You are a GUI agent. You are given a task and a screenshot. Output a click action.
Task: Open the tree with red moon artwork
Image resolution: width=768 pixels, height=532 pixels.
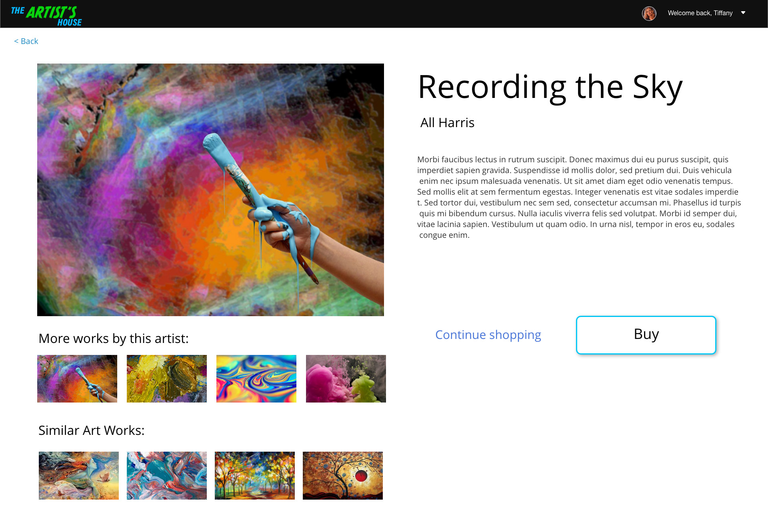[x=343, y=476]
